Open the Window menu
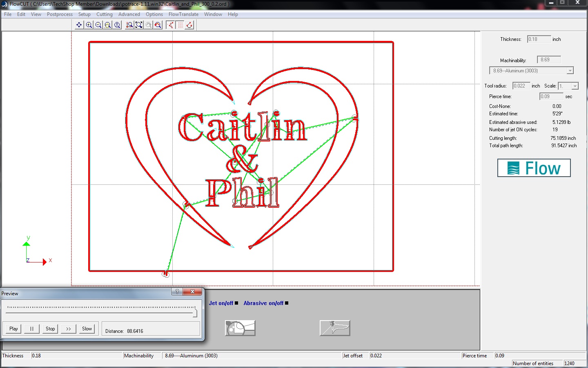 click(213, 14)
